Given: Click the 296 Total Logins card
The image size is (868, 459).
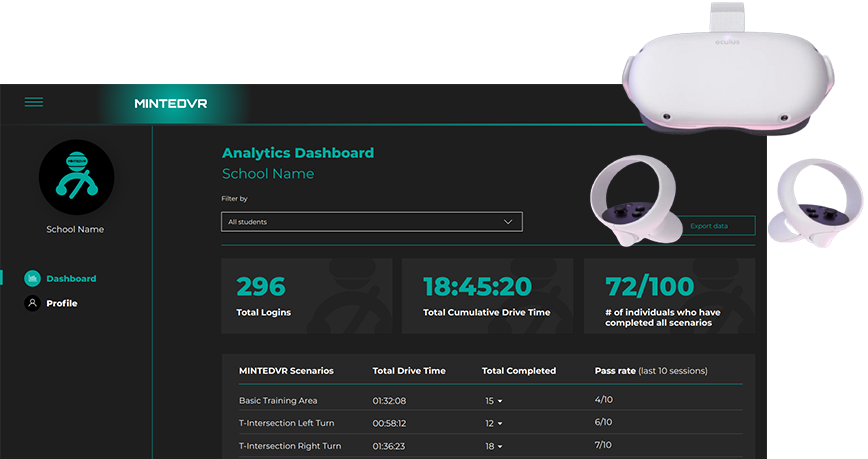Looking at the screenshot, I should tap(307, 296).
